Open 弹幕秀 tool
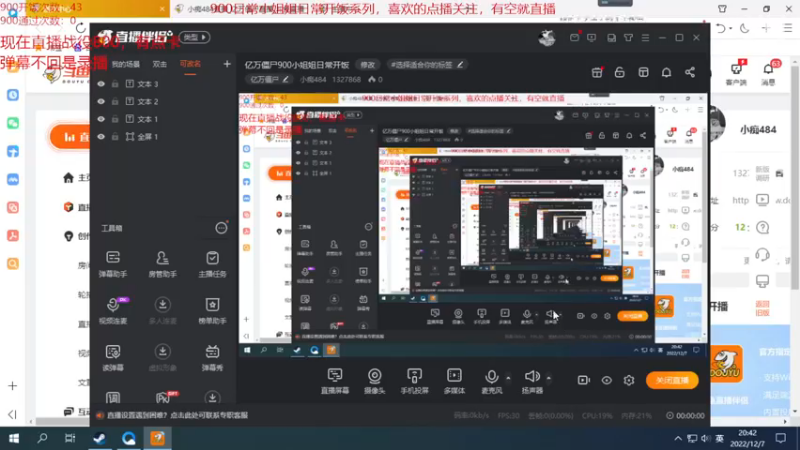Screen dimensions: 800x450 pos(212,357)
